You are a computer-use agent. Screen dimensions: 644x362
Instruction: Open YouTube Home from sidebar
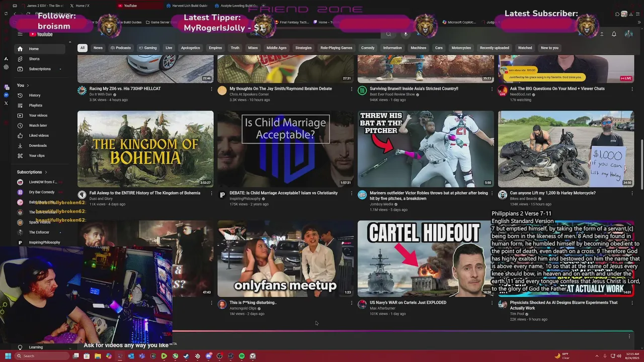point(40,49)
